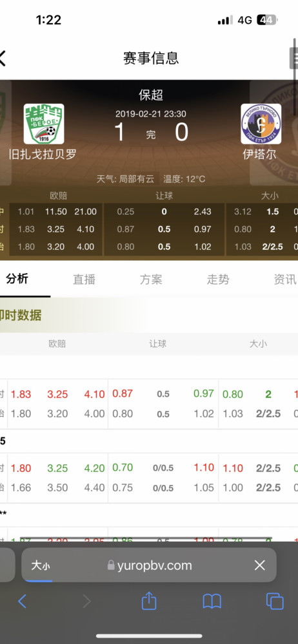
Task: Switch to the 直播 tab
Action: (84, 279)
